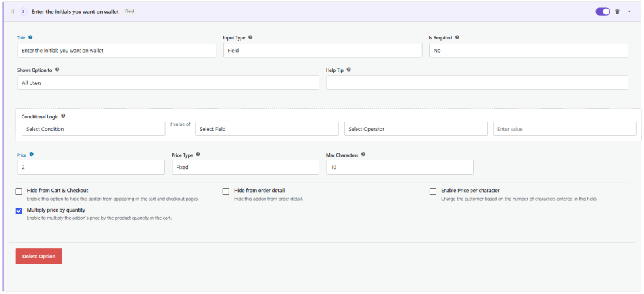Click the help icon beside Input Type
The image size is (644, 294).
pos(250,37)
